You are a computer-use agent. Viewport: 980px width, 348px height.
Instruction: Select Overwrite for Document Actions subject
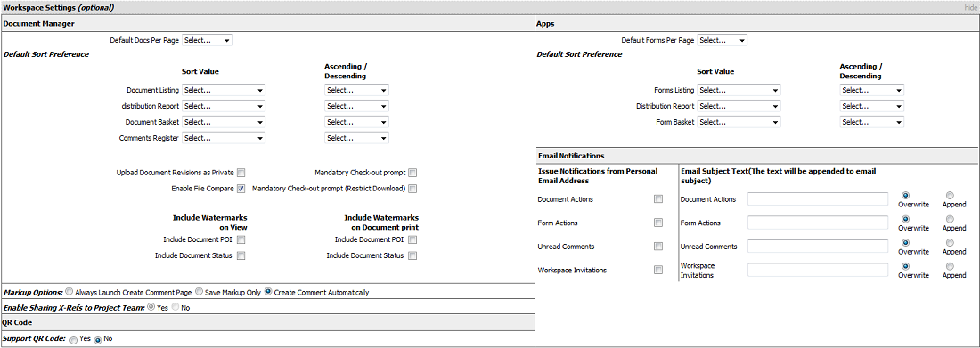tap(905, 195)
